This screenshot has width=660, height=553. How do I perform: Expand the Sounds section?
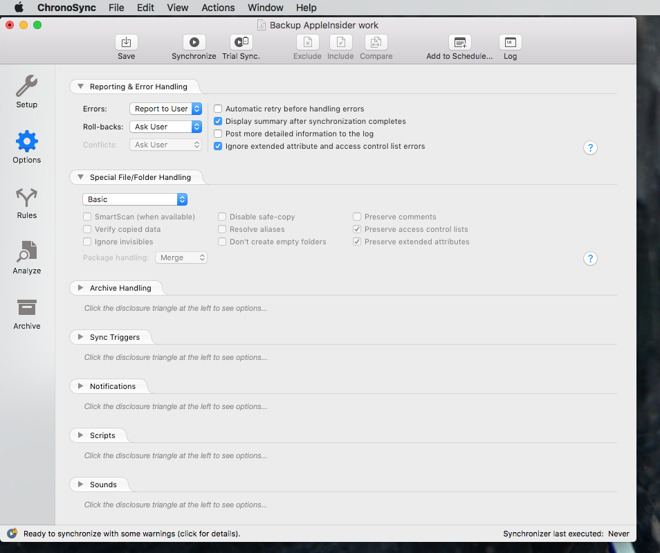[80, 484]
